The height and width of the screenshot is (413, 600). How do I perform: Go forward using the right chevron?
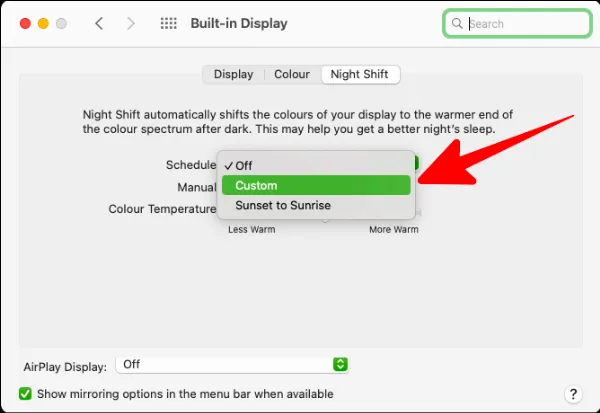click(x=131, y=23)
